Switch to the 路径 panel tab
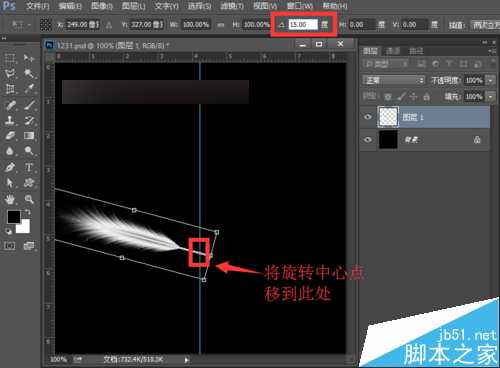 click(x=416, y=51)
